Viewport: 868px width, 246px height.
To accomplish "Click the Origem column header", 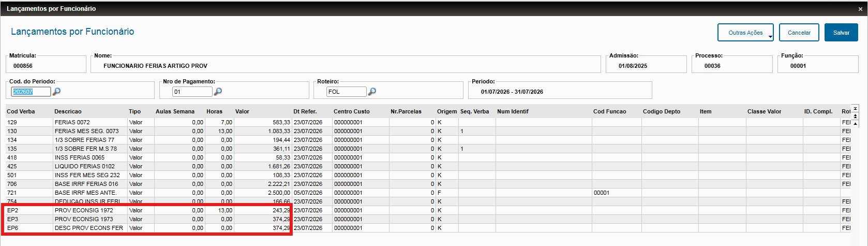I will pyautogui.click(x=447, y=111).
